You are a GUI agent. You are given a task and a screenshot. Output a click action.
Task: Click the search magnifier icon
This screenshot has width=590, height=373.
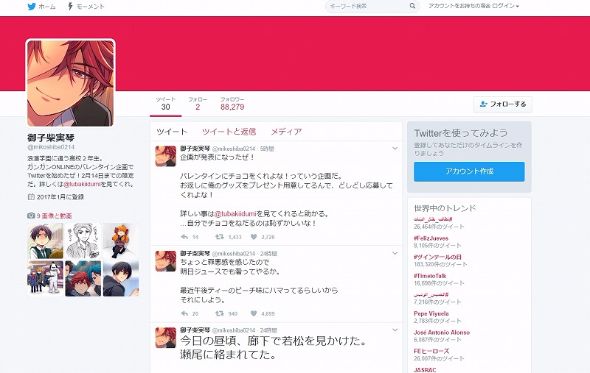412,6
